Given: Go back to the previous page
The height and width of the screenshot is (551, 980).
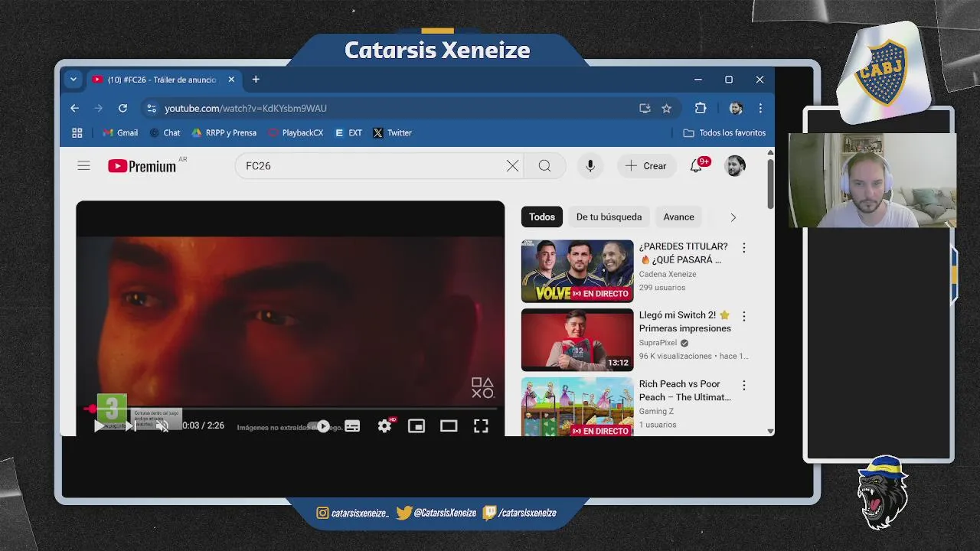Looking at the screenshot, I should (x=74, y=109).
